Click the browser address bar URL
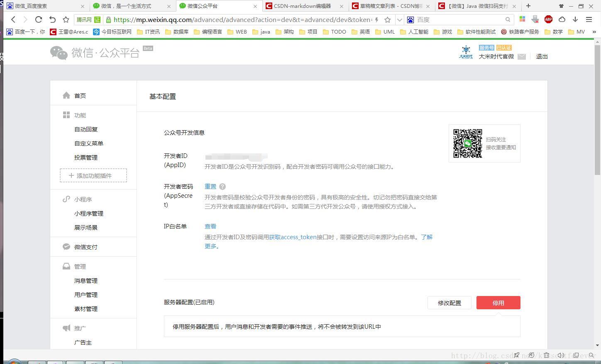Screen dimensions: 601x364 click(x=243, y=19)
